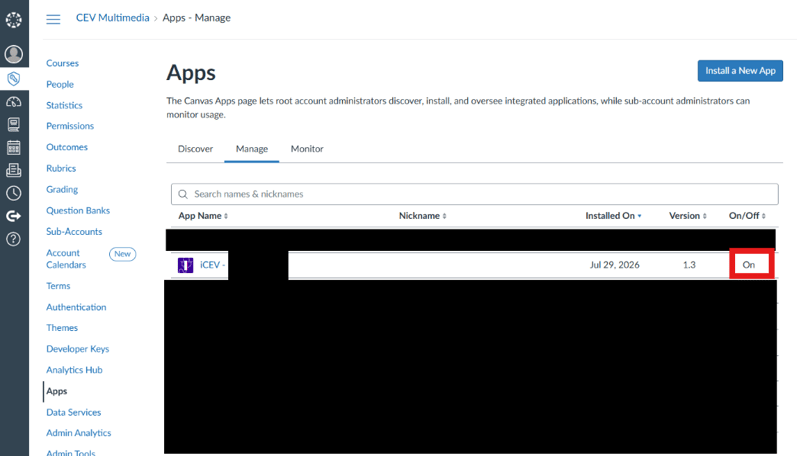Open the Admin shield icon
This screenshot has width=800, height=456.
point(14,79)
